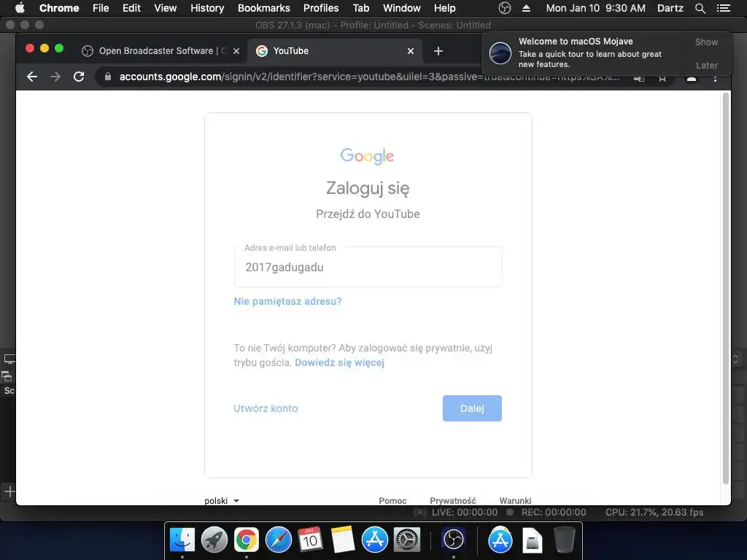This screenshot has width=747, height=560.
Task: Open the Profiles menu
Action: [321, 8]
